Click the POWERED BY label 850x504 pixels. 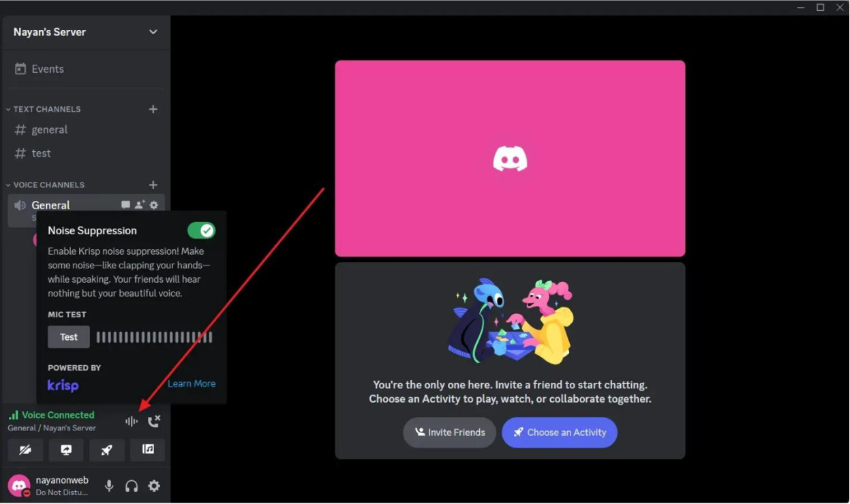point(74,368)
